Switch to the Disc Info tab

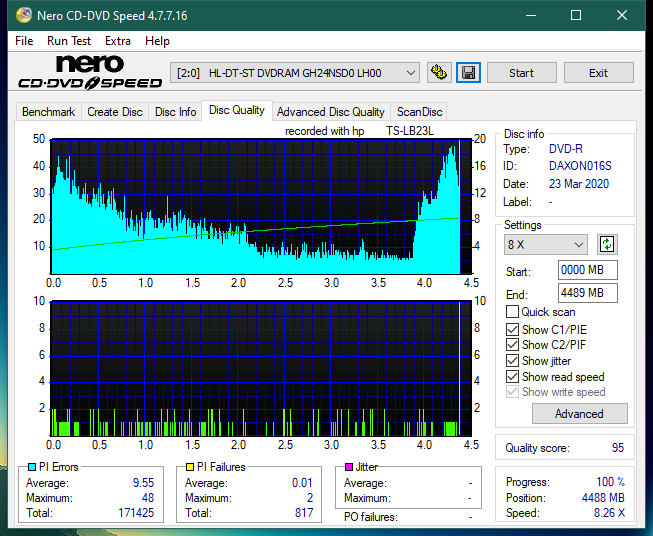tap(175, 112)
